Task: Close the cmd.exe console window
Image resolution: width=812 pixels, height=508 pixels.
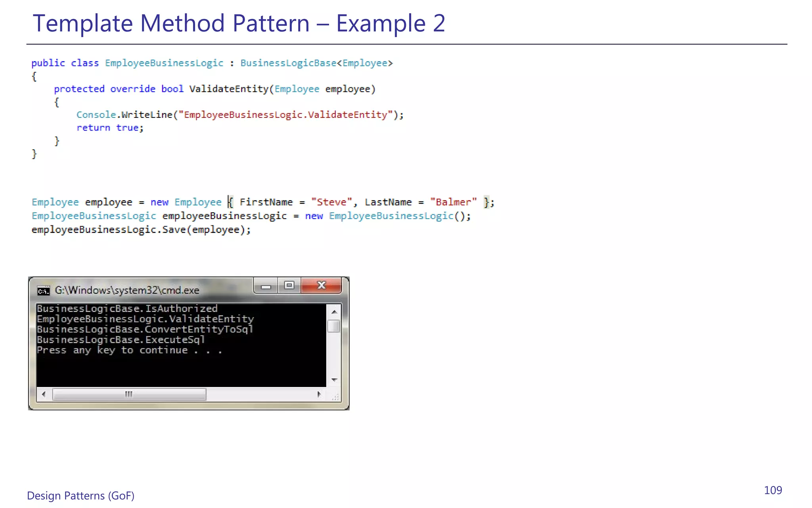Action: [321, 285]
